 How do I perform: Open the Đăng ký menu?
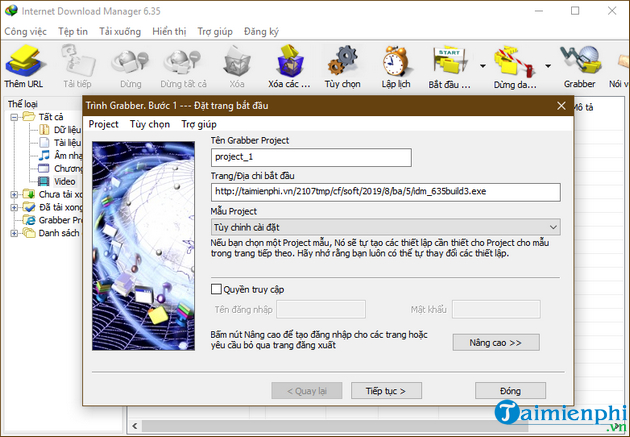pyautogui.click(x=261, y=32)
